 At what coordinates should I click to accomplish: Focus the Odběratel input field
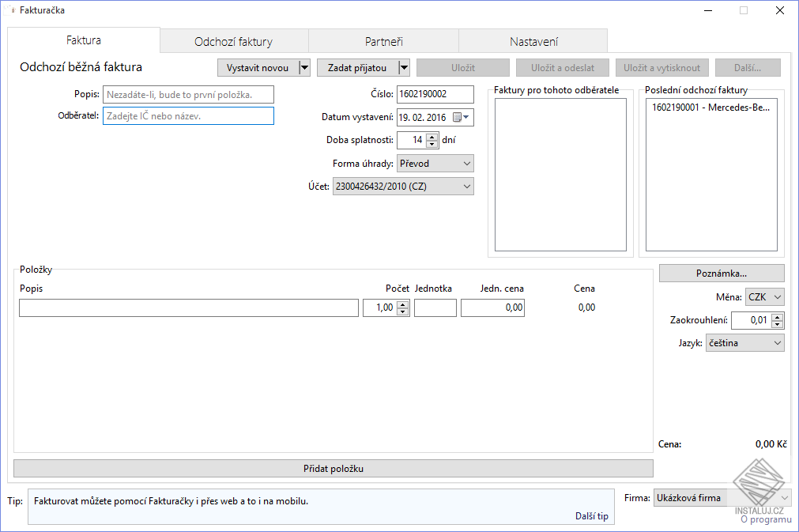click(189, 115)
